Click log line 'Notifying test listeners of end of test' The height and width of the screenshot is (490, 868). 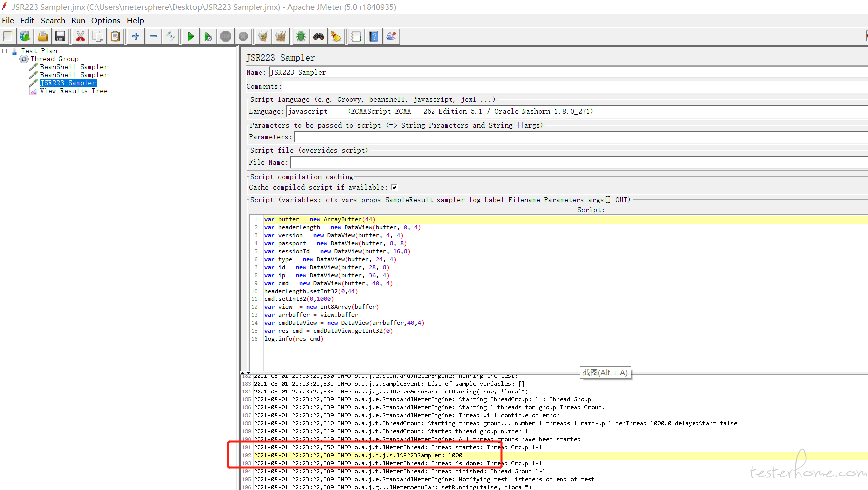pyautogui.click(x=424, y=479)
